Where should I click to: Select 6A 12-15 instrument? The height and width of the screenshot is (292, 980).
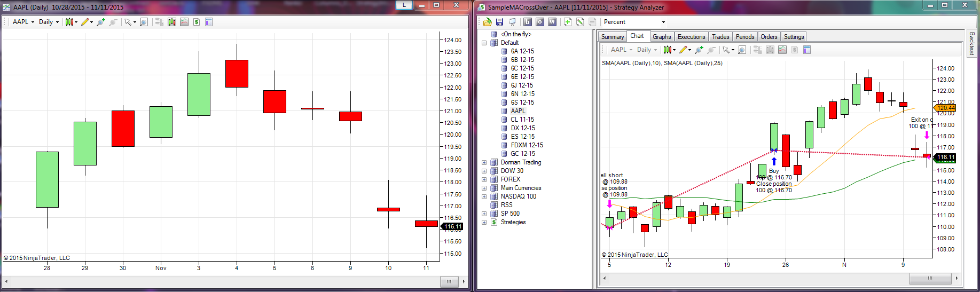pos(522,51)
